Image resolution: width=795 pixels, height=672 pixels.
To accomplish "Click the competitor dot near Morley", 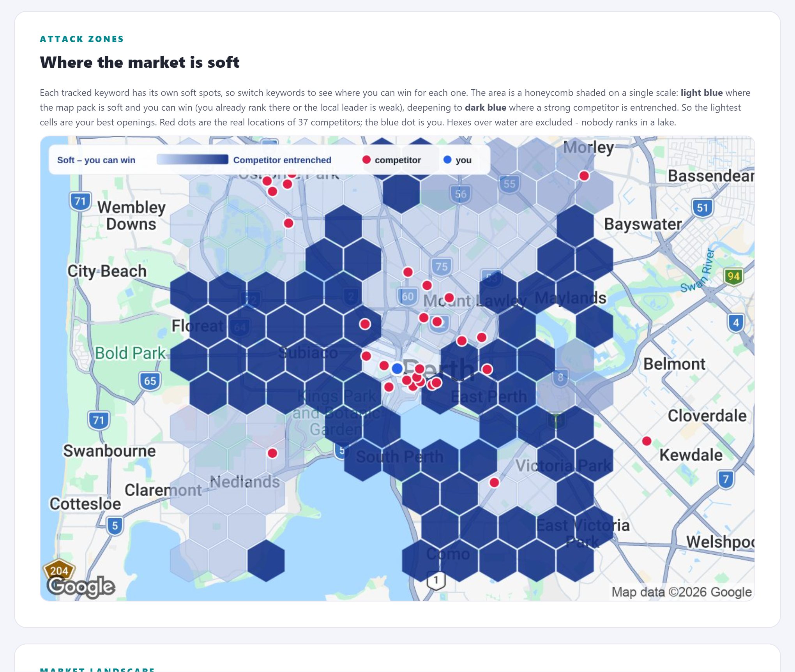I will pos(584,176).
